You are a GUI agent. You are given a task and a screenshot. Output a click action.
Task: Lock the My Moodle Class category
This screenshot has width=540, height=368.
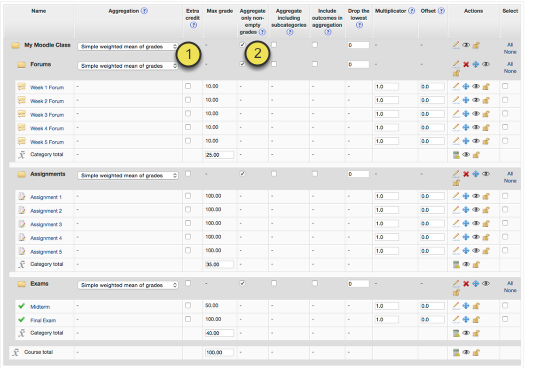pyautogui.click(x=476, y=45)
